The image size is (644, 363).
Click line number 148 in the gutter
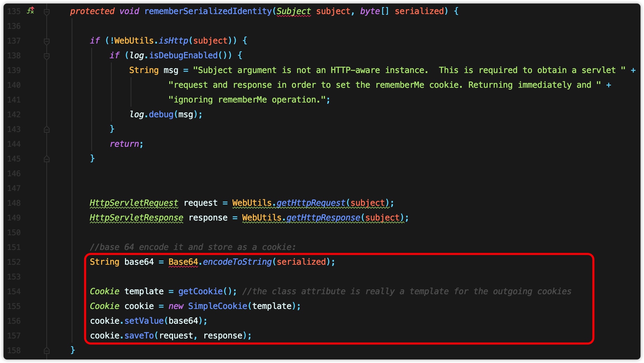tap(14, 203)
